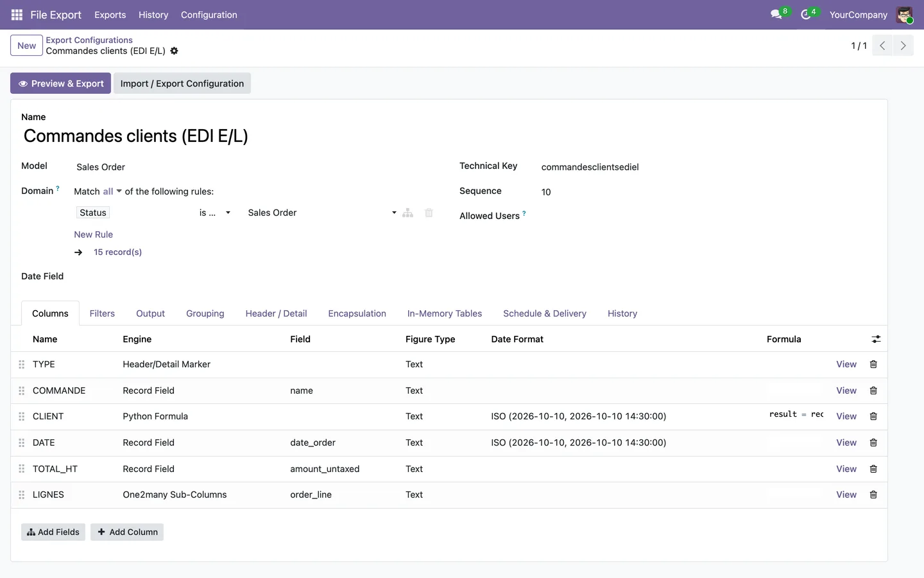The width and height of the screenshot is (924, 578).
Task: Open the 'is ...' operator dropdown
Action: point(214,213)
